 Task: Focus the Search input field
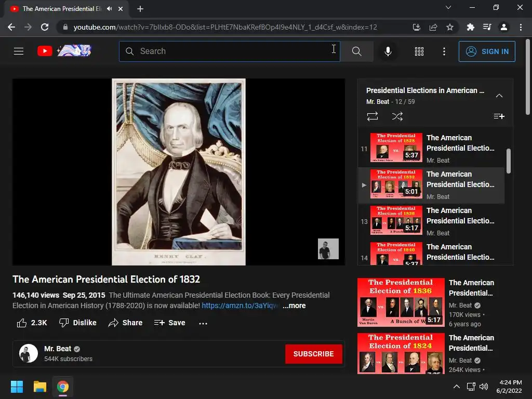229,51
